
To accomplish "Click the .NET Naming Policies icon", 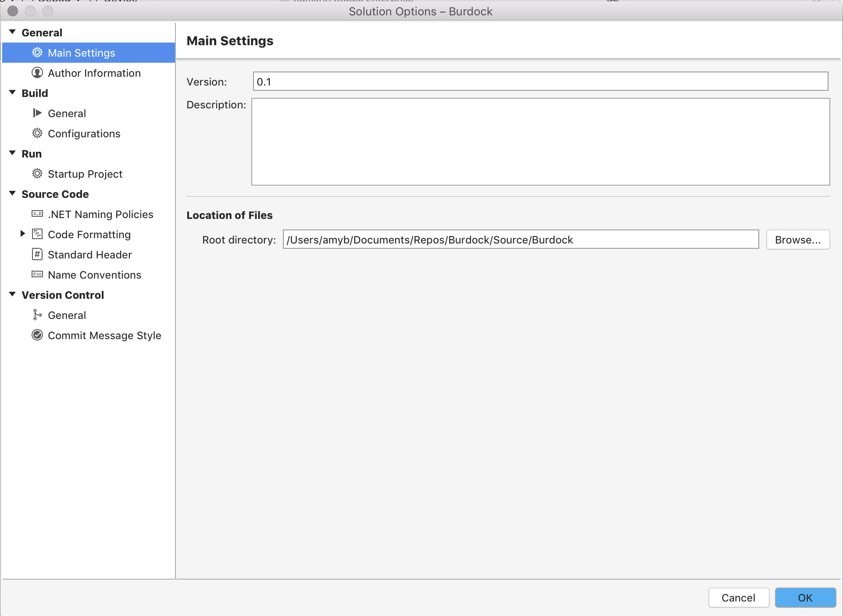I will point(37,214).
